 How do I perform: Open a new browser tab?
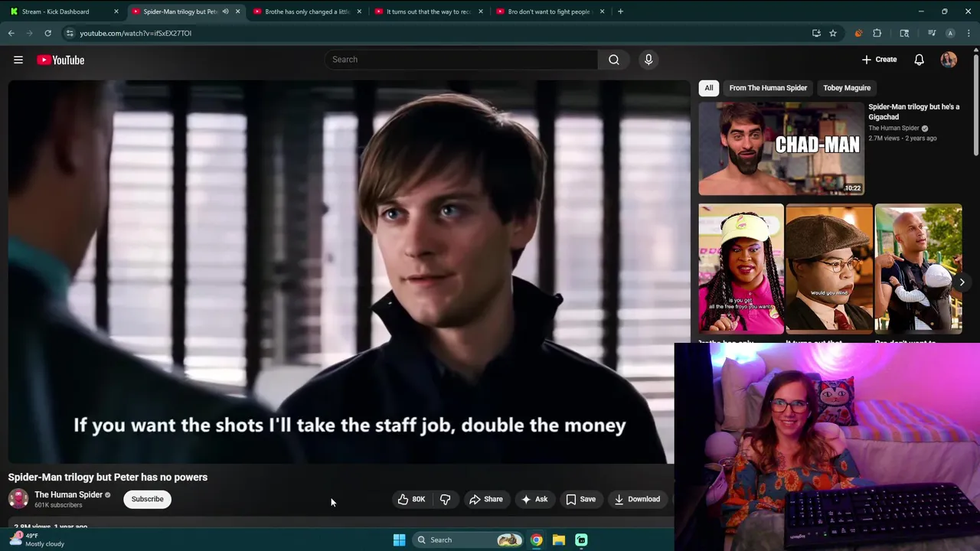pyautogui.click(x=620, y=11)
